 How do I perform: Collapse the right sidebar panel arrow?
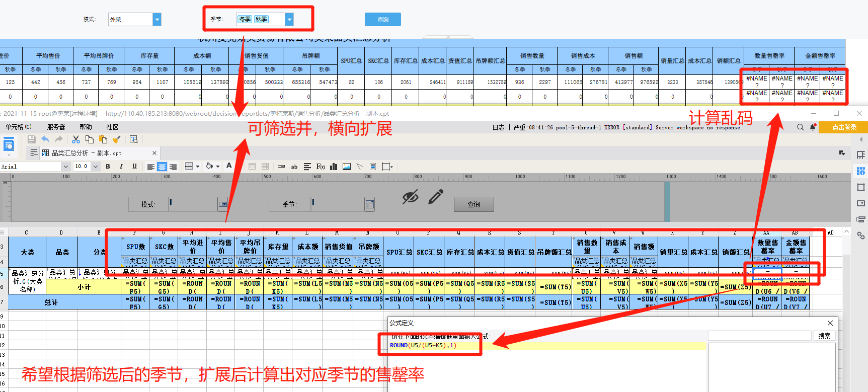point(861,139)
